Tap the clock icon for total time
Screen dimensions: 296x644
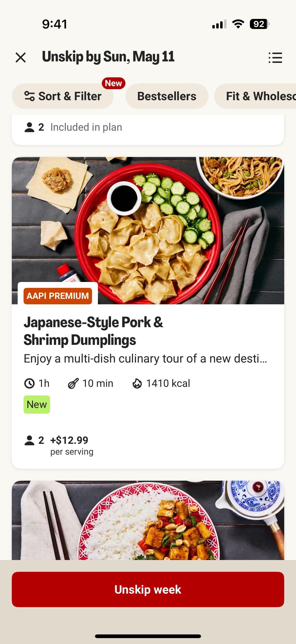click(29, 383)
